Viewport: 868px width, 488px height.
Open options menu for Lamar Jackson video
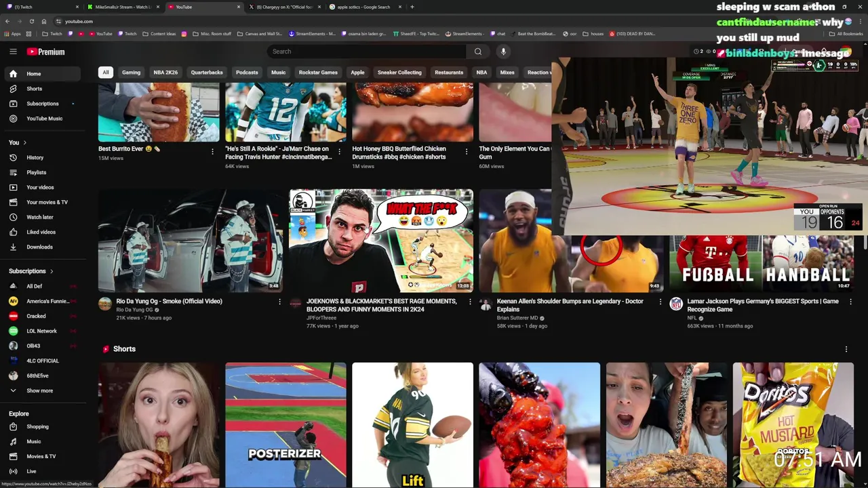[850, 302]
